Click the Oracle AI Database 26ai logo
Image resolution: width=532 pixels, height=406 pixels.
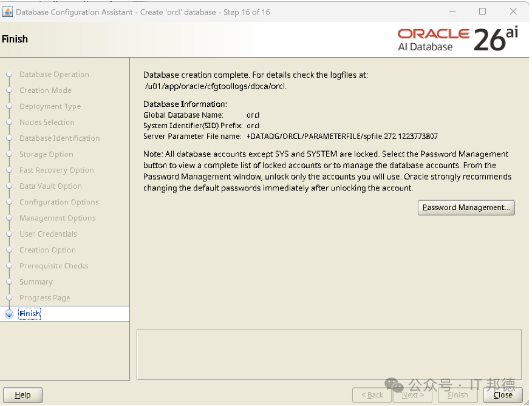point(458,39)
